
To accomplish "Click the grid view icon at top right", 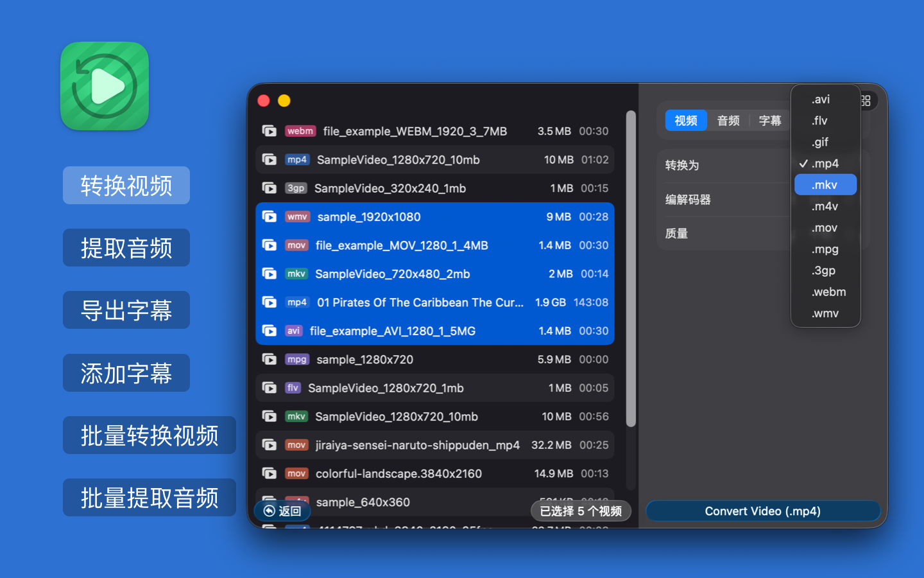I will [x=866, y=101].
